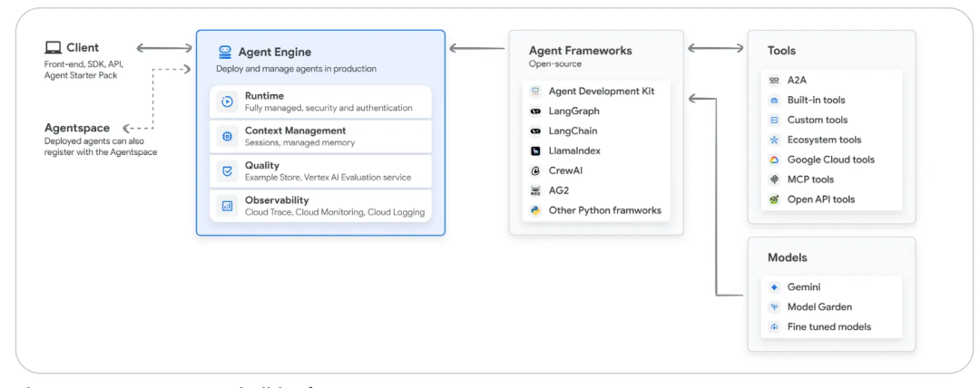Click the Python logo icon
Image resolution: width=980 pixels, height=388 pixels.
tap(535, 210)
